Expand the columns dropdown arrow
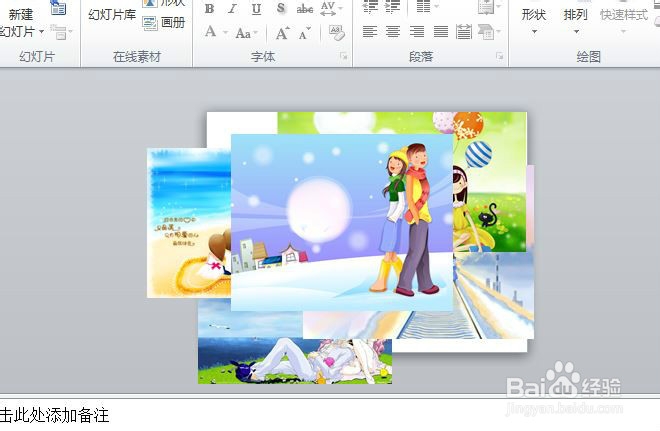The height and width of the screenshot is (431, 660). coord(436,6)
